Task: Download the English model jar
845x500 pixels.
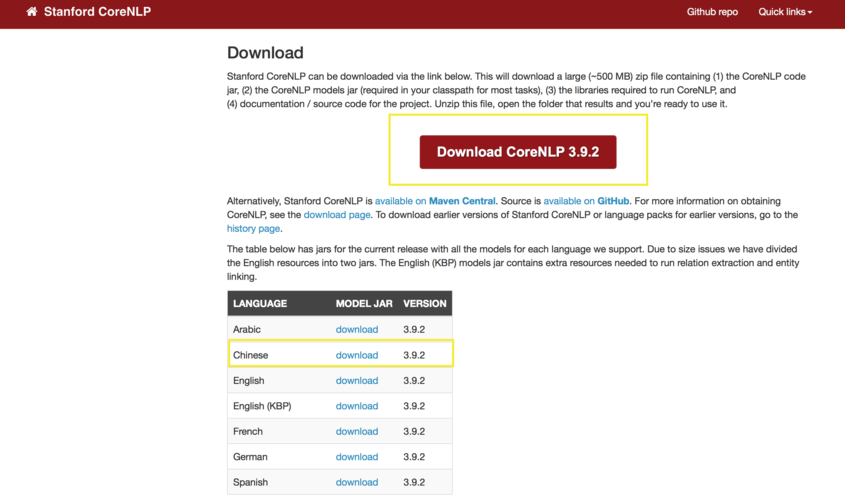Action: [x=357, y=380]
